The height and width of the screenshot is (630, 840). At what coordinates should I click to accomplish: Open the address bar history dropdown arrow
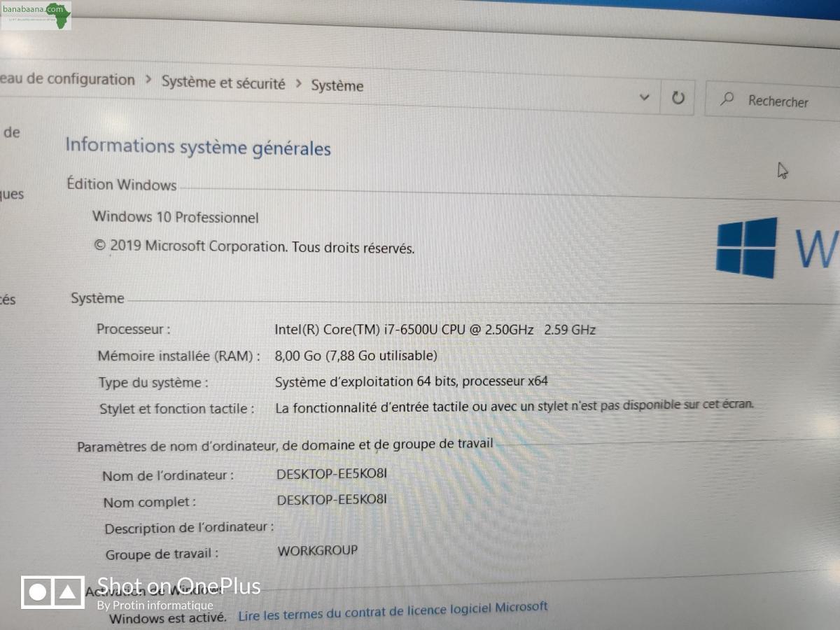(x=645, y=97)
